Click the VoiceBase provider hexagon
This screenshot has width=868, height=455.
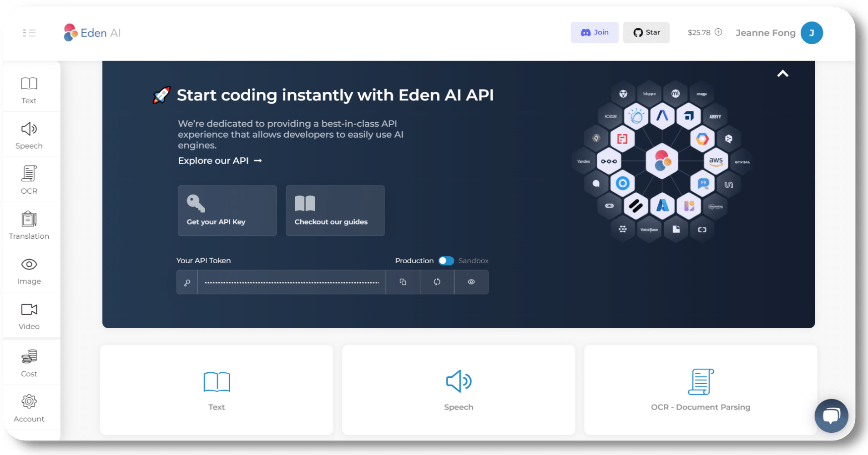point(649,230)
